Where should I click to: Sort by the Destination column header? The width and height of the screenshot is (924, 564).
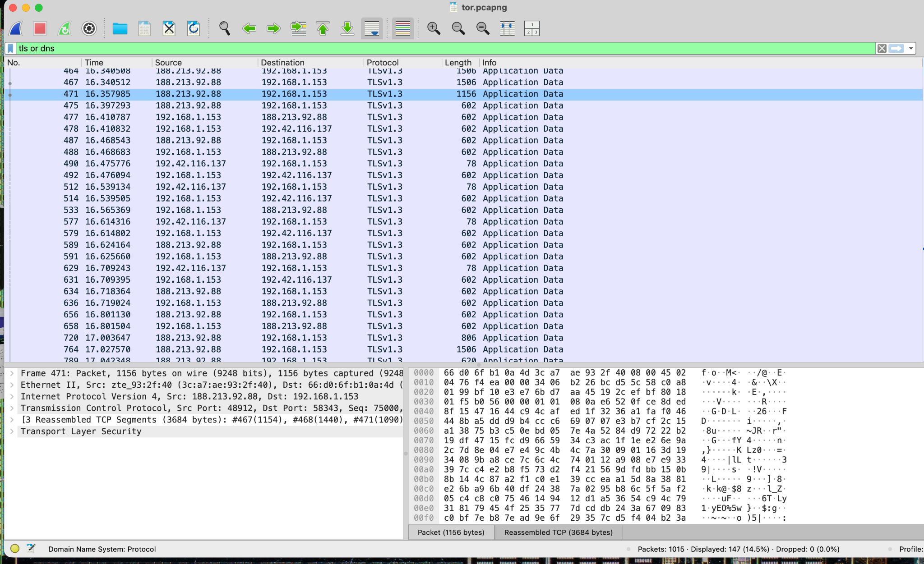pyautogui.click(x=310, y=63)
